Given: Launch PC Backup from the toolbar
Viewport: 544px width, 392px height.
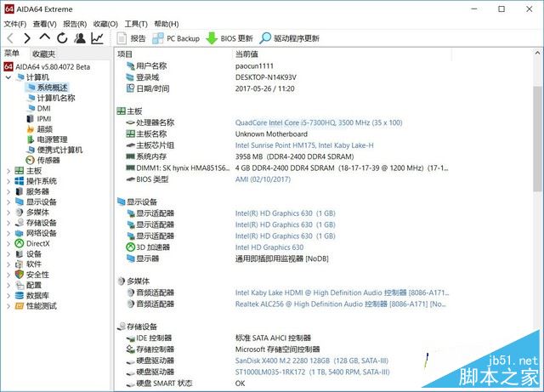Looking at the screenshot, I should click(176, 38).
